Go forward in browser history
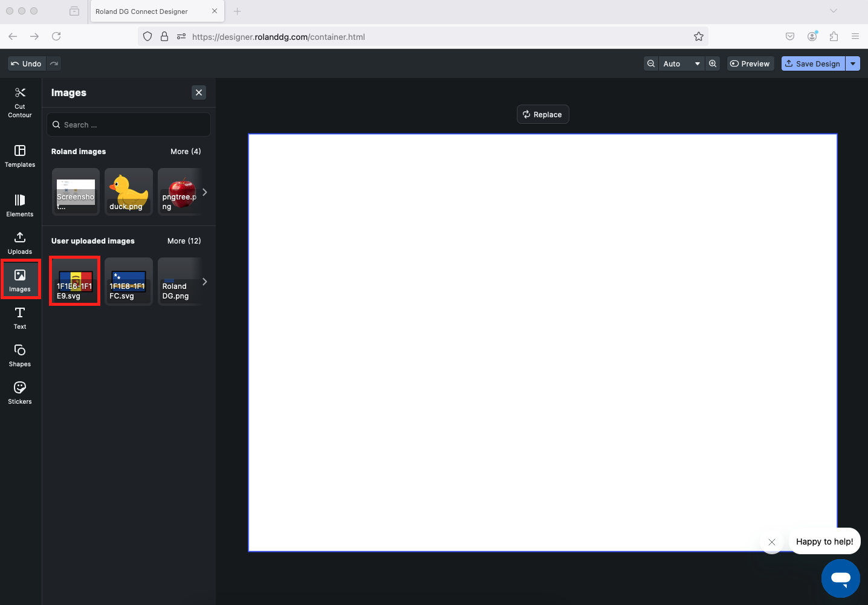This screenshot has height=605, width=868. 34,36
